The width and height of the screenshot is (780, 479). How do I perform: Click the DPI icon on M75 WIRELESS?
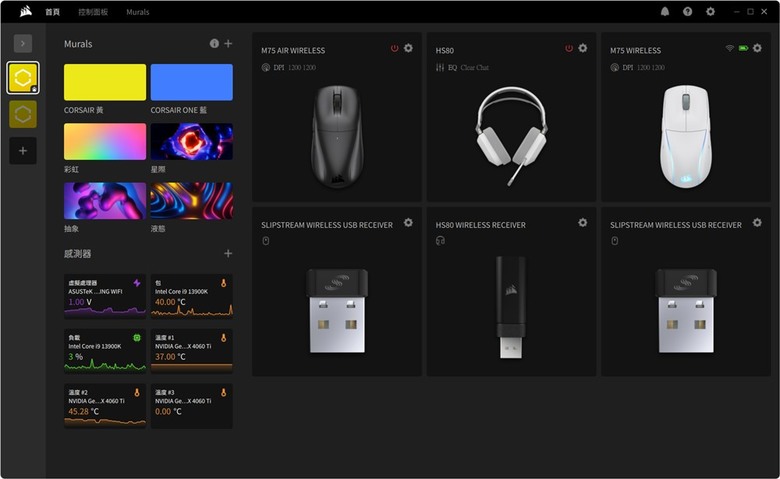pyautogui.click(x=614, y=67)
